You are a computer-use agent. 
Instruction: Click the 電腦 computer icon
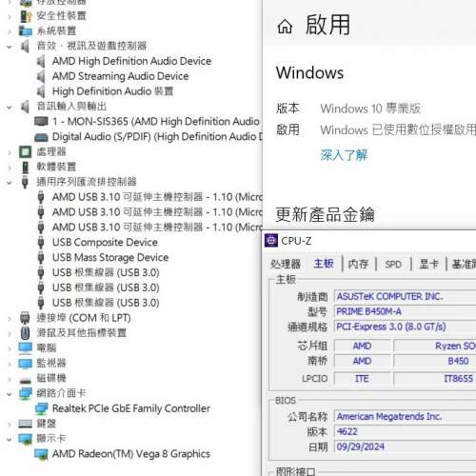pos(25,348)
